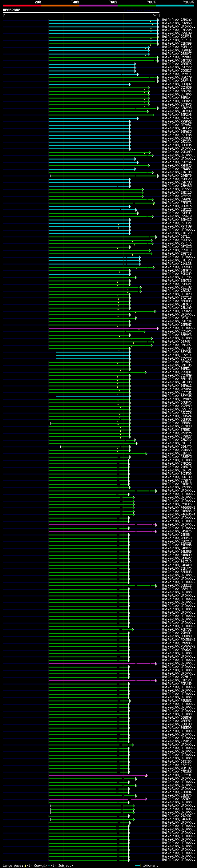Select the UniRef100_B9F208 label

click(x=177, y=115)
